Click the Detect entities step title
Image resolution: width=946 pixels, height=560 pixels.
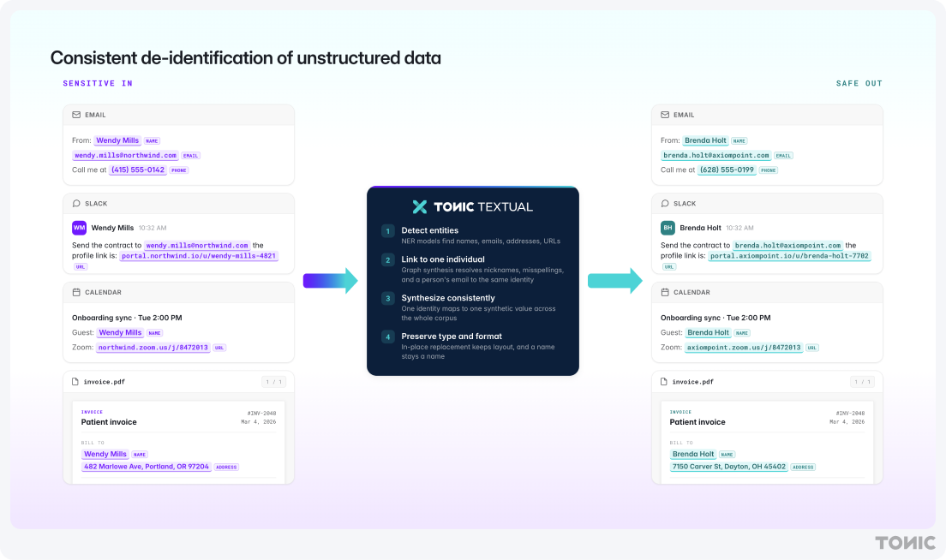429,230
